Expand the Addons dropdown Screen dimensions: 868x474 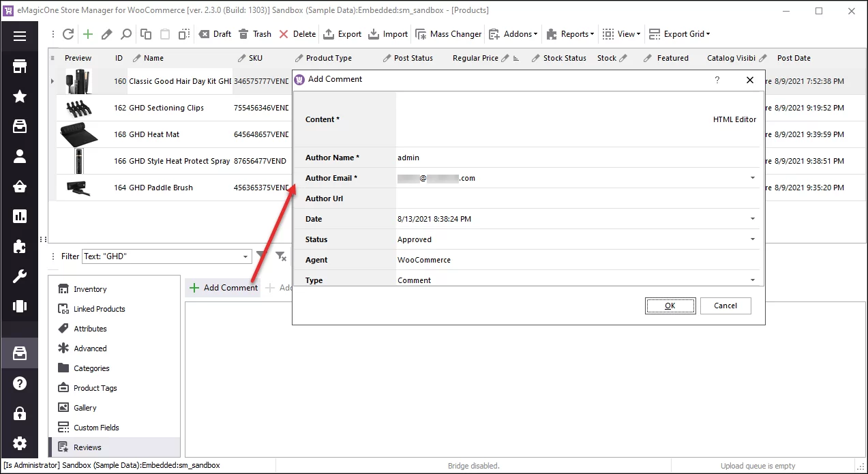(513, 33)
